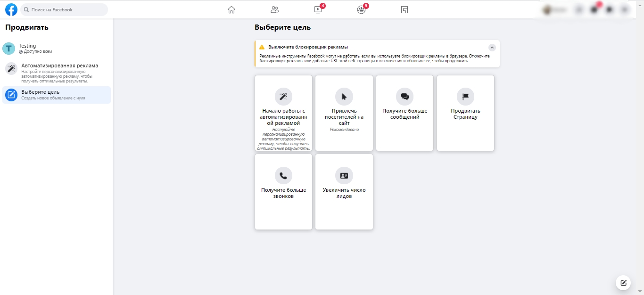Screen dimensions: 644x295
Task: Click the last icon in top center navigation
Action: tap(404, 9)
